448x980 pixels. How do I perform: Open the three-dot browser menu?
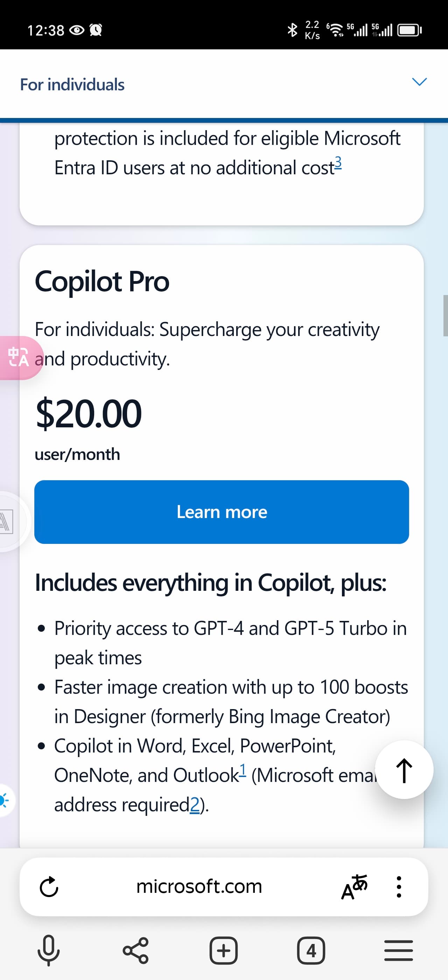click(399, 887)
